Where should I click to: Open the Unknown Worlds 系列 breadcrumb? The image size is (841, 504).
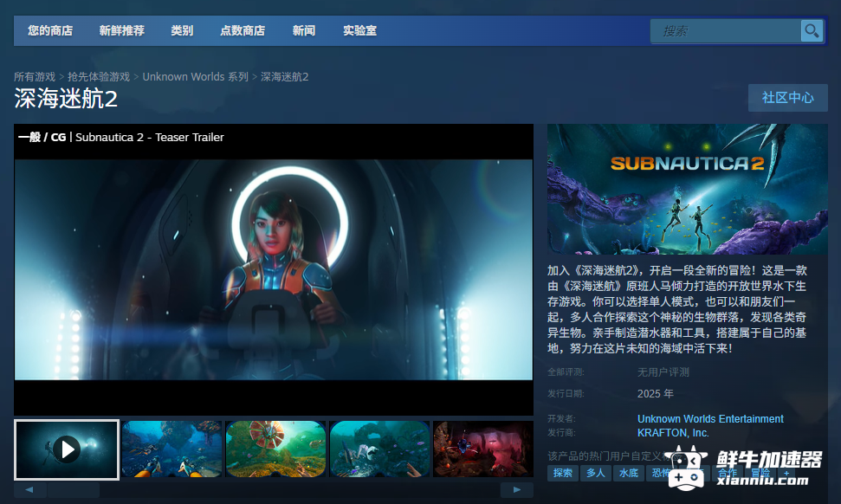(195, 77)
